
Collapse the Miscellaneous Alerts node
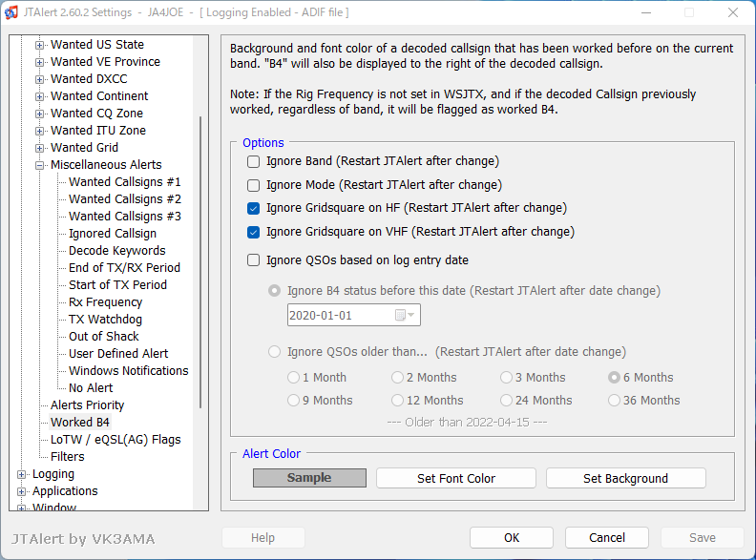pyautogui.click(x=39, y=165)
